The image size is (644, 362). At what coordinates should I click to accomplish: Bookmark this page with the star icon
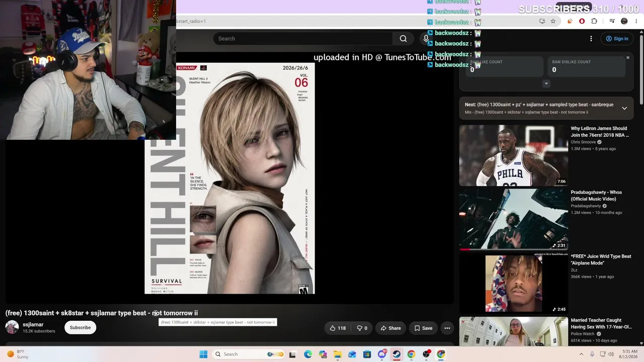pos(553,21)
